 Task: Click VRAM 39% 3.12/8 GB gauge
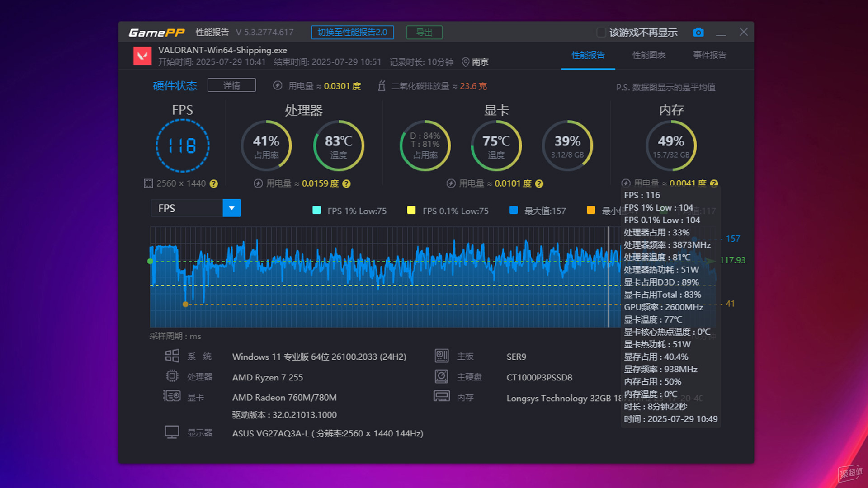click(x=567, y=145)
